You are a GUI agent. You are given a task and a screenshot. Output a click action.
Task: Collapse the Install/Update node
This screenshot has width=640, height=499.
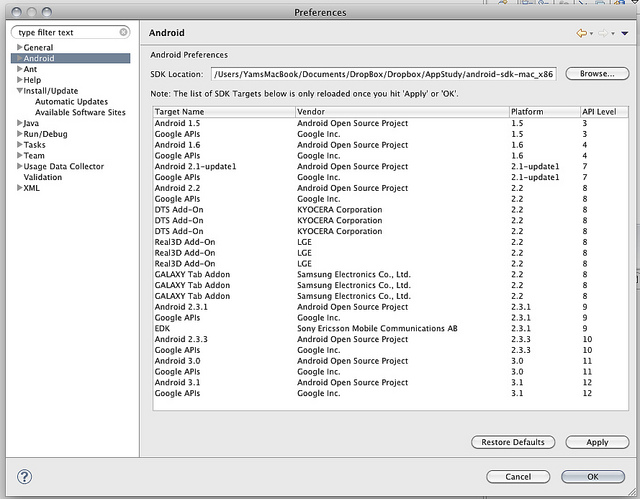19,91
